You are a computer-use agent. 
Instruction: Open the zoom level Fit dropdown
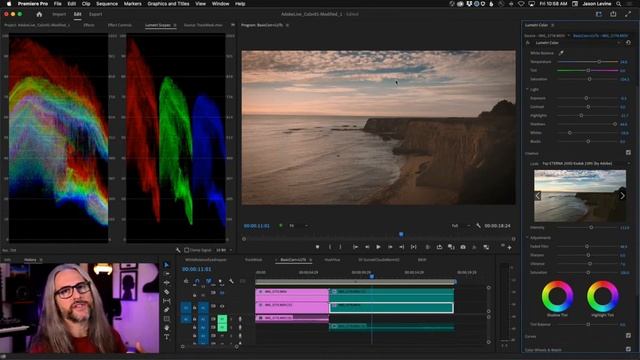298,226
